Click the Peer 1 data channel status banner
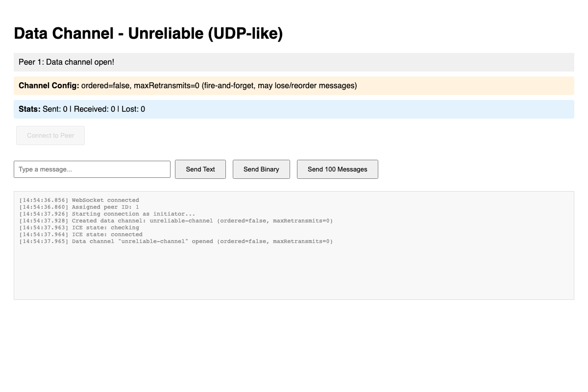Image resolution: width=588 pixels, height=392 pixels. 294,62
